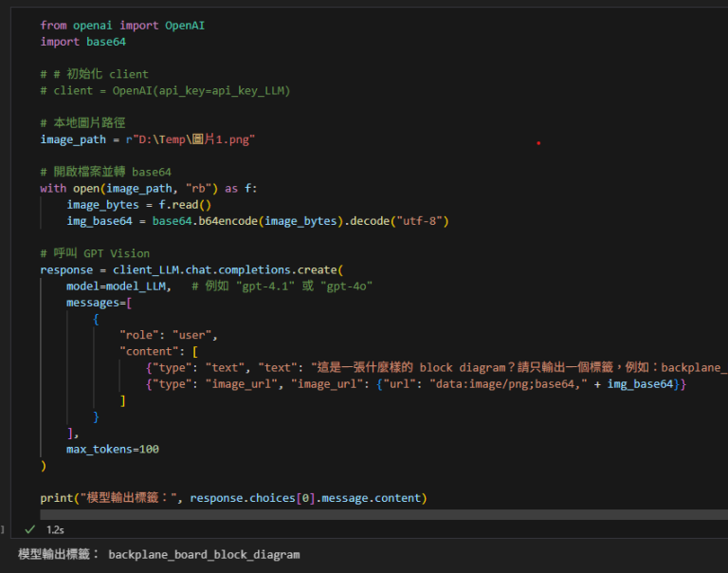728x573 pixels.
Task: Click the 'max_tokens=100' argument
Action: tap(113, 450)
